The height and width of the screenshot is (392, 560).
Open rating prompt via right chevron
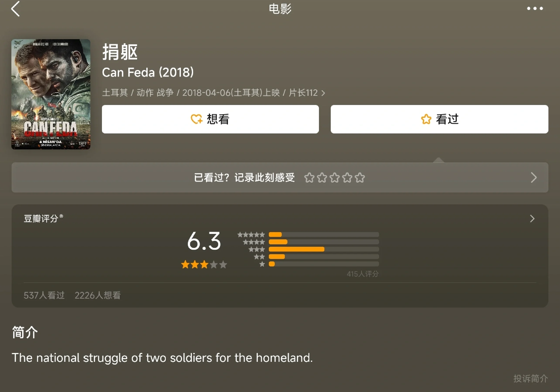pyautogui.click(x=534, y=178)
